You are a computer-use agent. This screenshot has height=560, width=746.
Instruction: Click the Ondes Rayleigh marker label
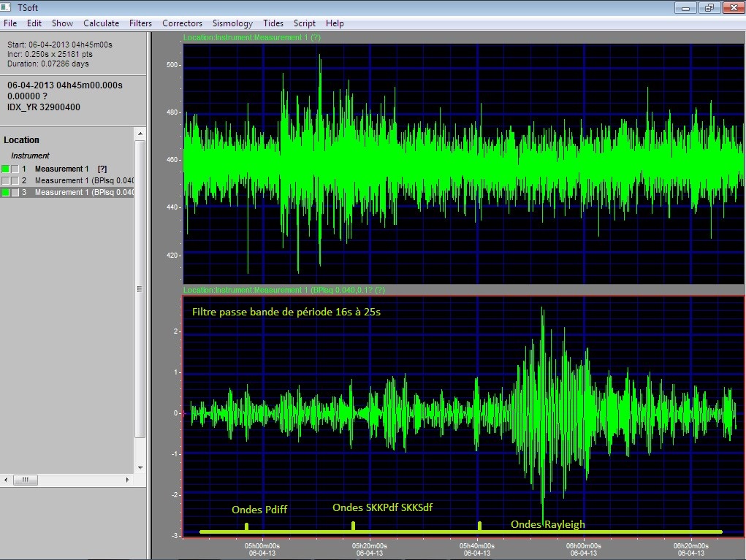coord(547,524)
